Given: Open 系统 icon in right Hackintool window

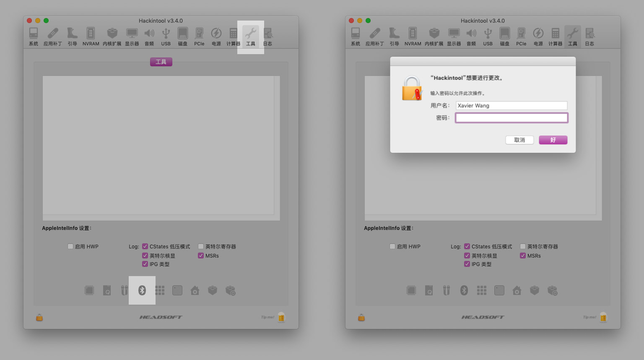Looking at the screenshot, I should click(356, 37).
